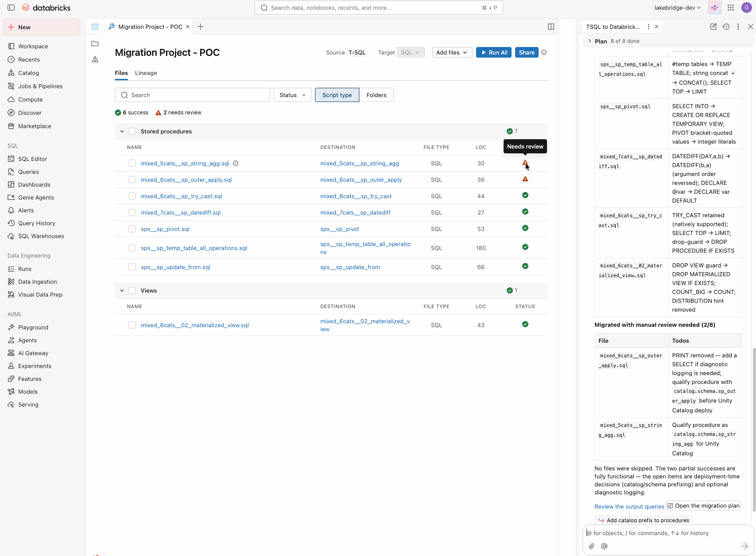
Task: Check mixed_7cats__sp_datediff.sql row checkbox
Action: (x=132, y=212)
